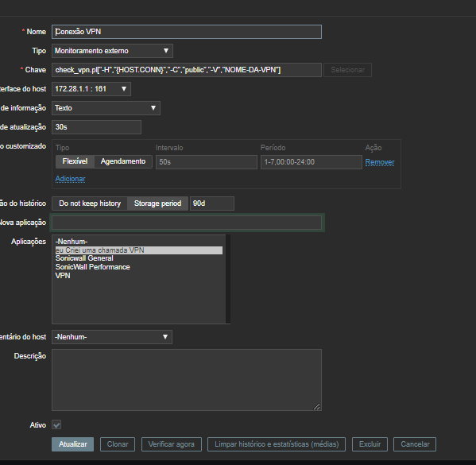Click the Intervalo field showing 50s
This screenshot has height=465, width=476.
click(207, 162)
